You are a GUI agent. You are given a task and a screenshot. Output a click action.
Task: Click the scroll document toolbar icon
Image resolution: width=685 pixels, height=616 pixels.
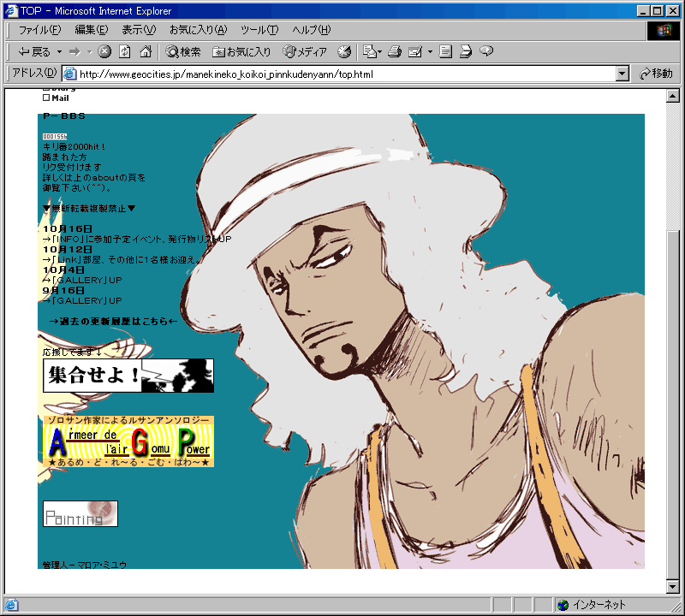pyautogui.click(x=445, y=52)
